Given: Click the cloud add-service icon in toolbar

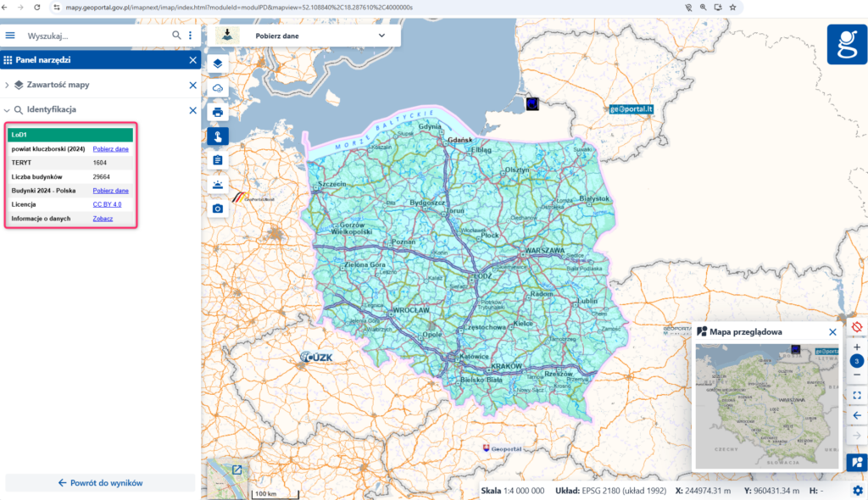Looking at the screenshot, I should tap(218, 88).
